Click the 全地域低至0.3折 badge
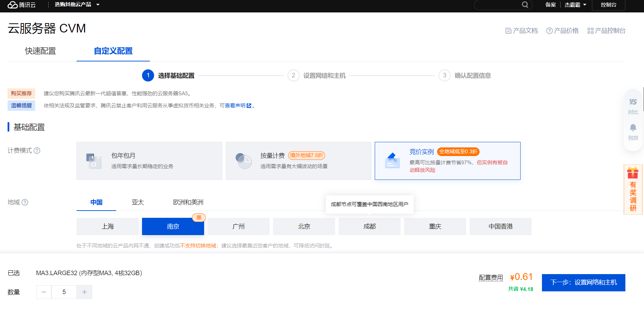This screenshot has height=310, width=644. point(458,152)
